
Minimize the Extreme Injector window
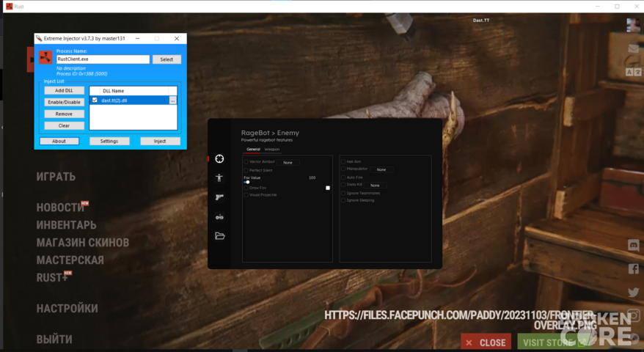138,38
